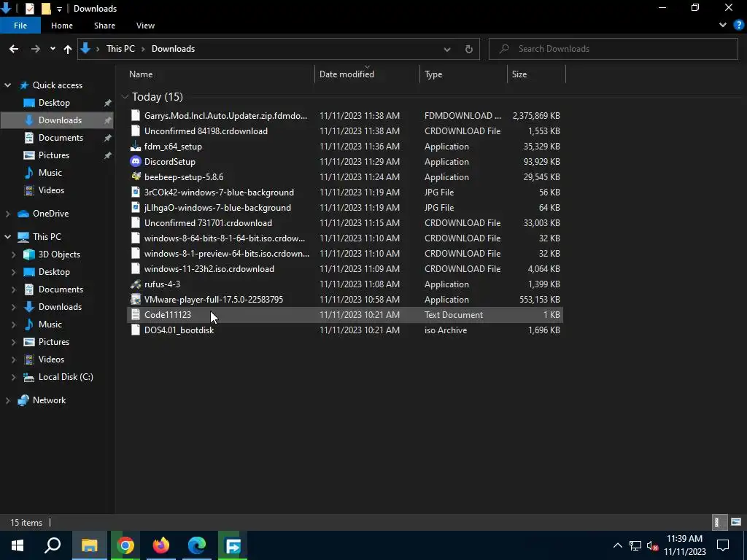Screen dimensions: 747x560
Task: Click This PC in the address breadcrumb
Action: pyautogui.click(x=120, y=49)
